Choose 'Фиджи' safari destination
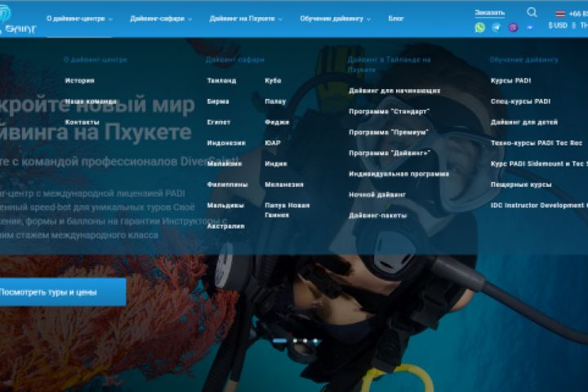The width and height of the screenshot is (588, 392). tap(277, 122)
